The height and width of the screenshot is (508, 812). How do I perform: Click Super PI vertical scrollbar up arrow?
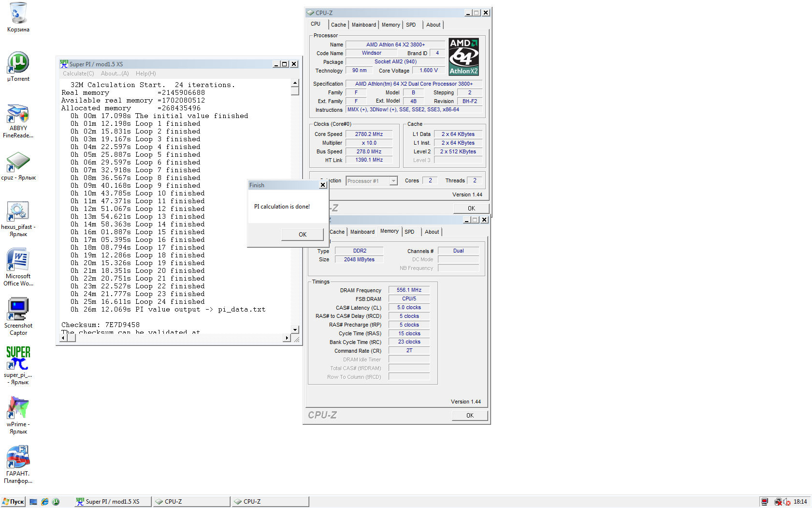pyautogui.click(x=295, y=83)
